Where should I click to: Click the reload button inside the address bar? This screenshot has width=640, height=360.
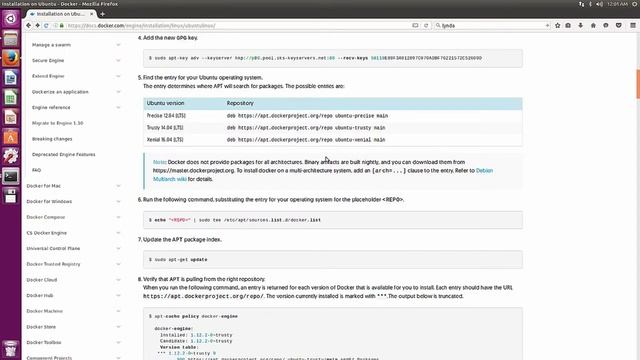(426, 25)
